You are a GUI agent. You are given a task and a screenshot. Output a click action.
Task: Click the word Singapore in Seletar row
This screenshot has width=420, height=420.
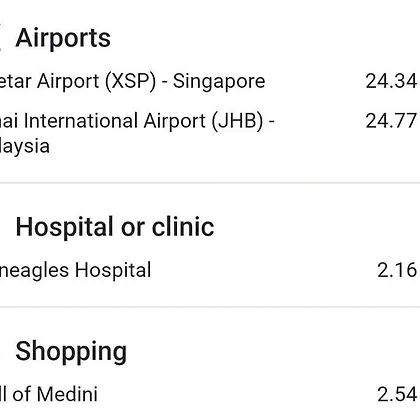pyautogui.click(x=219, y=82)
